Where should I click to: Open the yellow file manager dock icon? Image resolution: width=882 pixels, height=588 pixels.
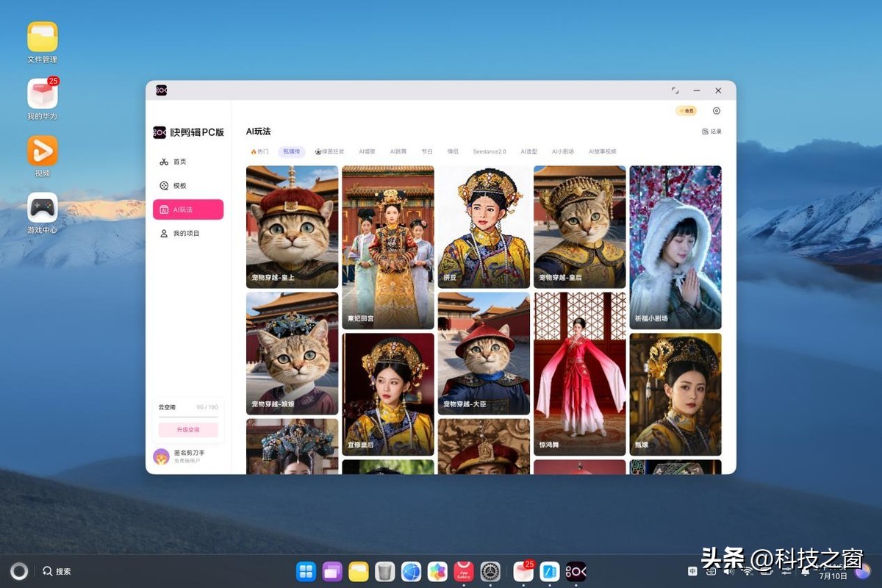click(x=359, y=571)
